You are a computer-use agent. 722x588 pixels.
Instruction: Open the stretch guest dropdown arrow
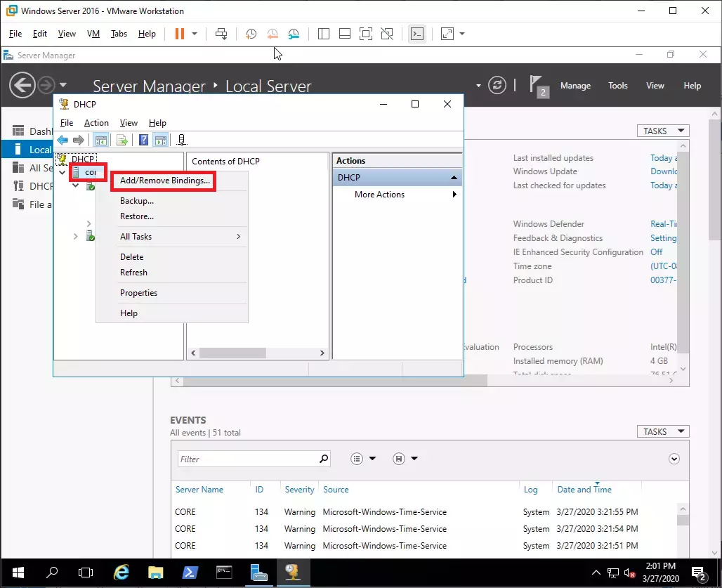point(462,34)
